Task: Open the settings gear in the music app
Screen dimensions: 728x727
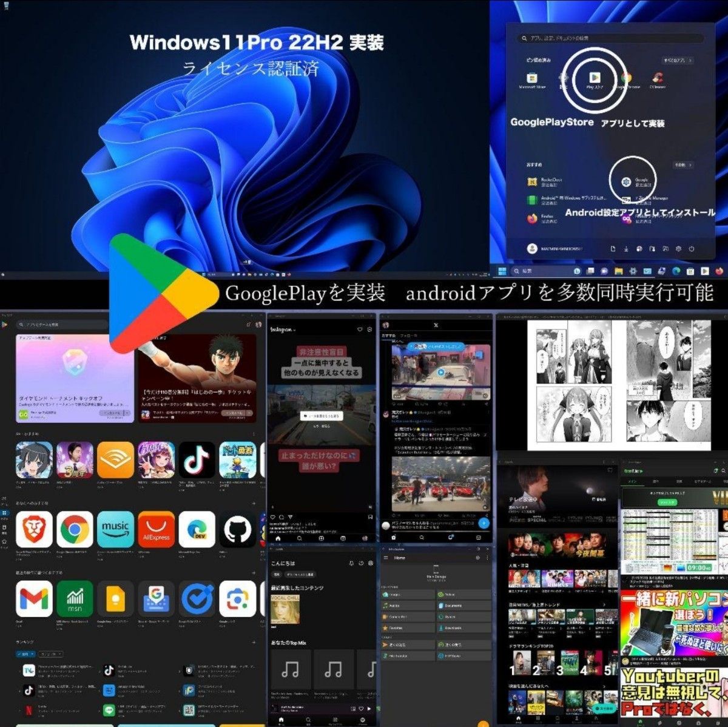Action: point(371,563)
